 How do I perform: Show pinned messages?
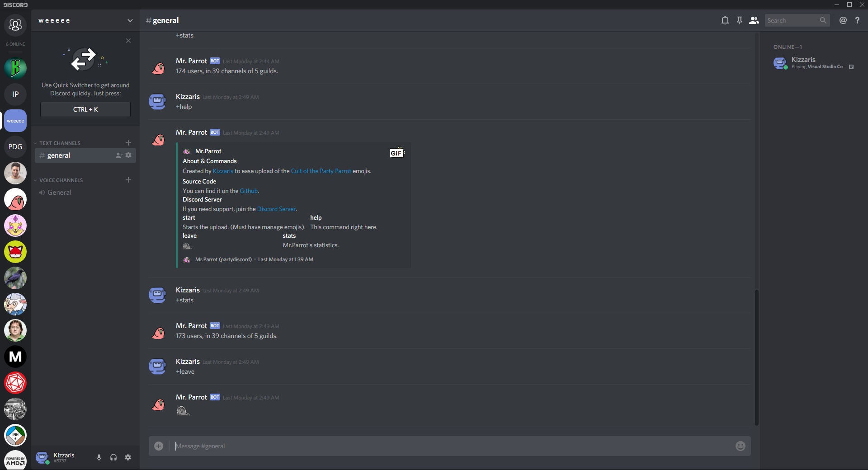[740, 20]
